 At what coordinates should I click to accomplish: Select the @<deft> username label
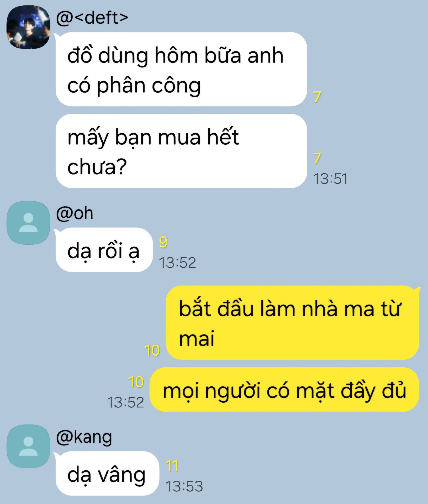[x=92, y=18]
